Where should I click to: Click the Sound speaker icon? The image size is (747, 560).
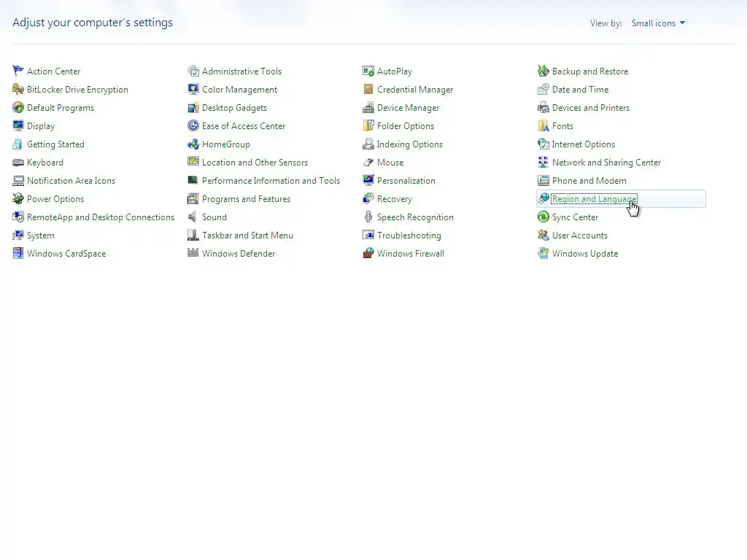click(x=193, y=217)
